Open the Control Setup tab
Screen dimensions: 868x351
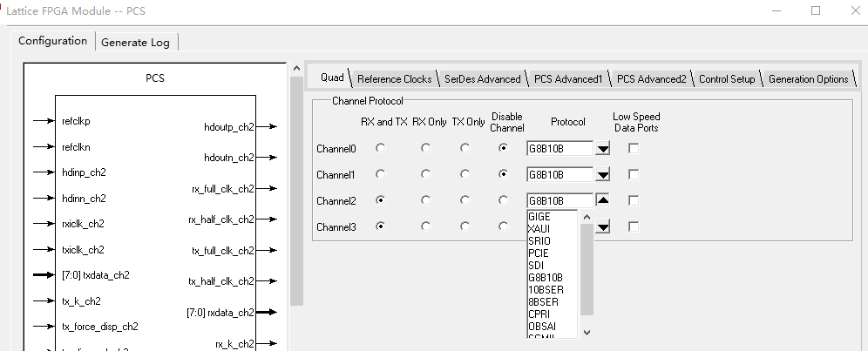[x=727, y=79]
